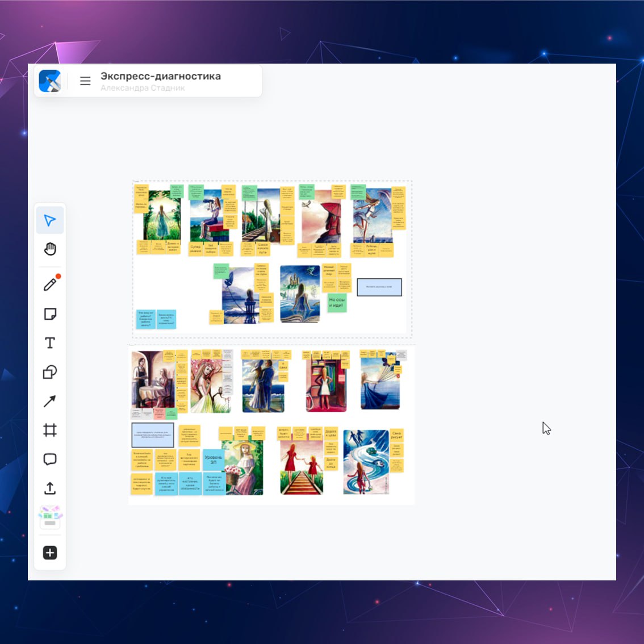Open the hamburger main menu
The width and height of the screenshot is (644, 644).
(x=85, y=81)
